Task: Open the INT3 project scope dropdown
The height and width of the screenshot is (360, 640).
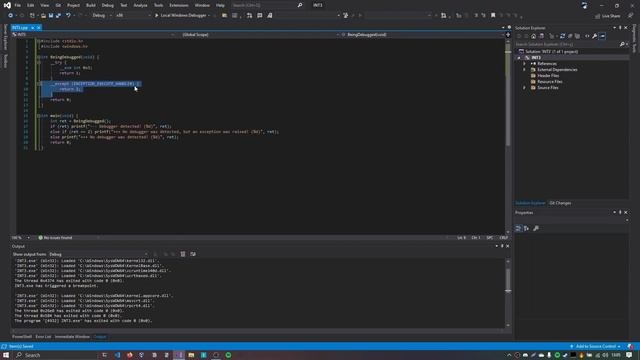Action: click(x=94, y=35)
